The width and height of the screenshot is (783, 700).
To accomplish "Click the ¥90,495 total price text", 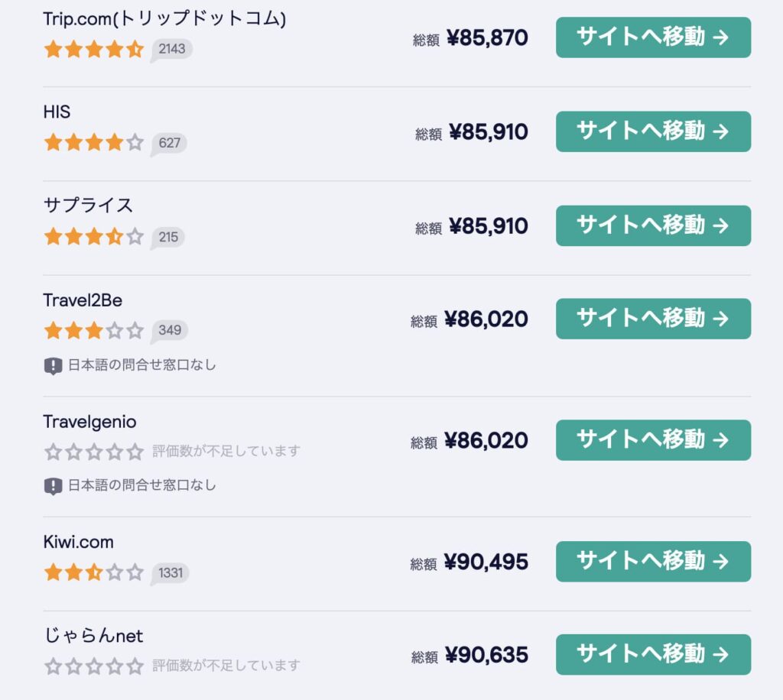I will click(x=489, y=561).
